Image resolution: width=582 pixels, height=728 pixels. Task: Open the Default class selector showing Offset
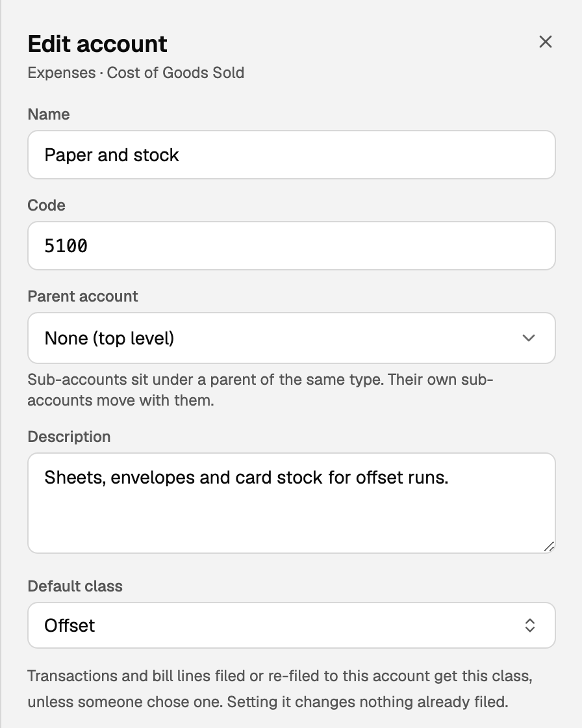292,625
